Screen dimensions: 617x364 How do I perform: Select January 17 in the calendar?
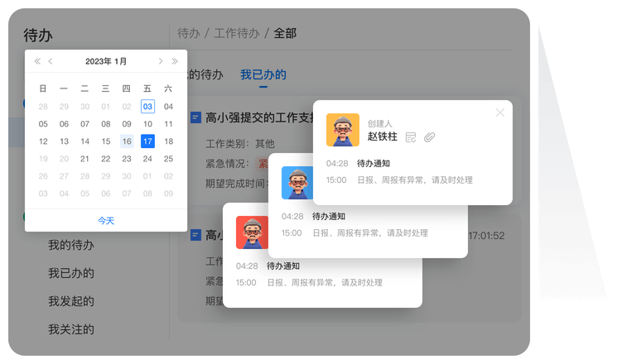pos(147,141)
